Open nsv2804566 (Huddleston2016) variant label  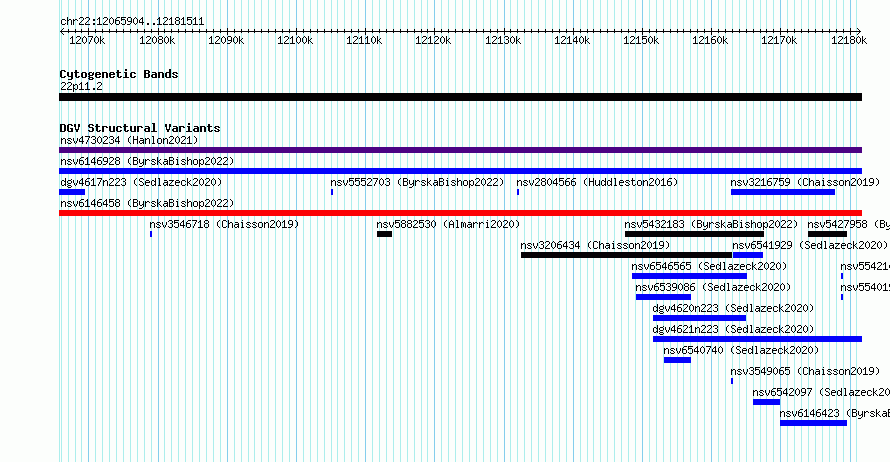(597, 182)
